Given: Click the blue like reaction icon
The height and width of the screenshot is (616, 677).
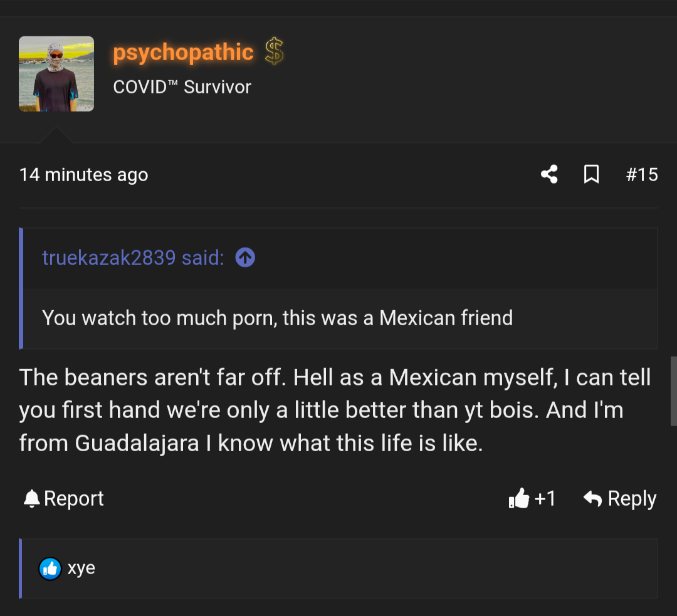Looking at the screenshot, I should point(50,568).
